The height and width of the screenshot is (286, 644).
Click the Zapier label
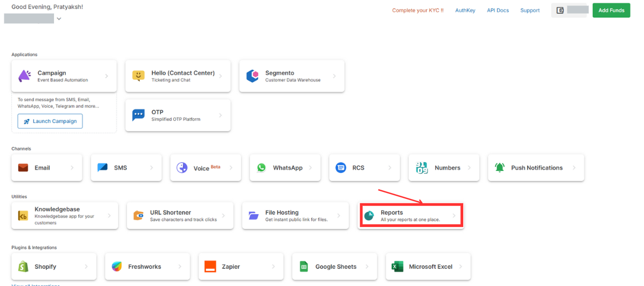231,267
